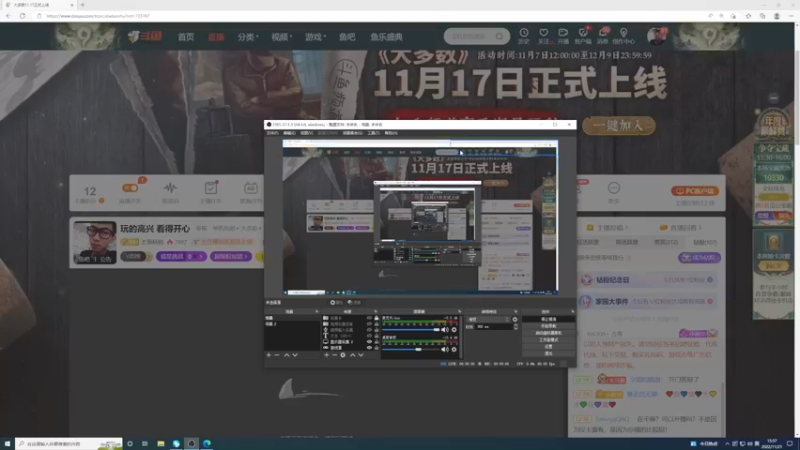The height and width of the screenshot is (450, 800).
Task: Open source properties gear in Sources panel
Action: (x=343, y=355)
